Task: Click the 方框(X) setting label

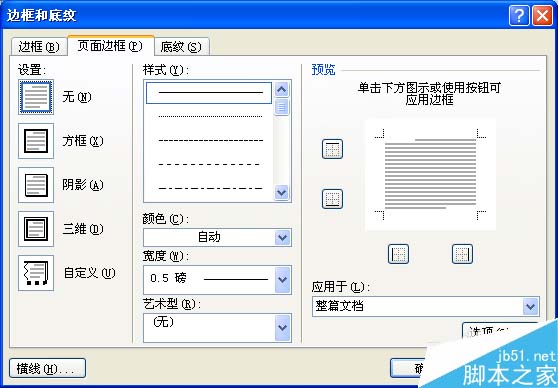Action: [83, 141]
